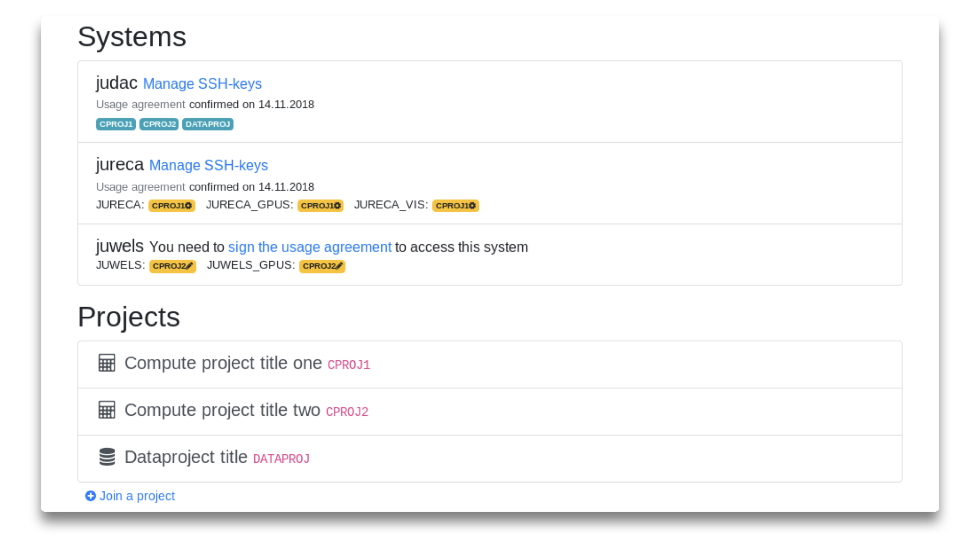Open Manage SSH-keys for judac

point(202,84)
